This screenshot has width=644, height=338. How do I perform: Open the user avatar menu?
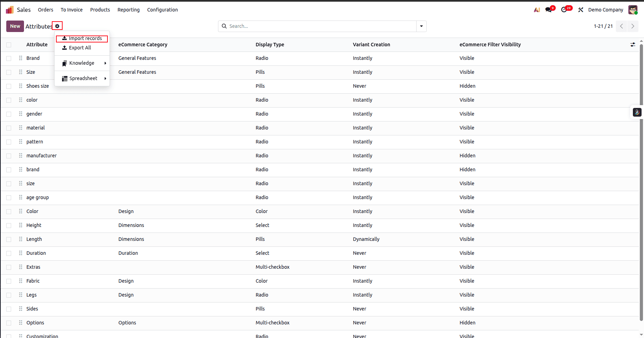pos(633,9)
